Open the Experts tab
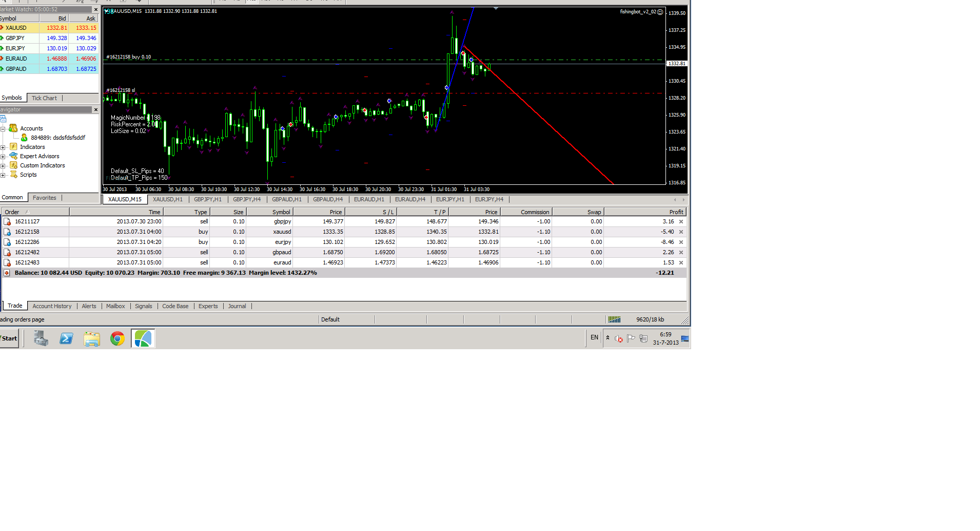 [x=208, y=306]
